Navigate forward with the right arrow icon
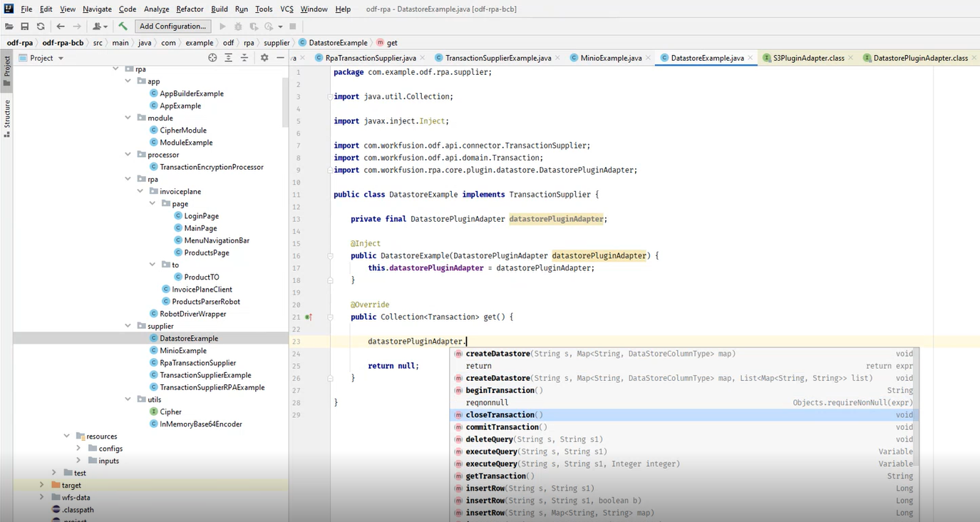 point(77,26)
